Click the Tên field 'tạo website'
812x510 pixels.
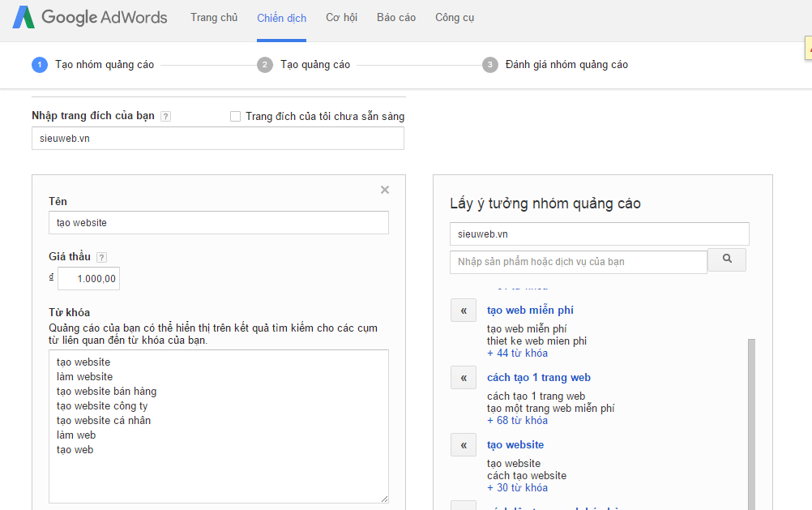point(219,222)
